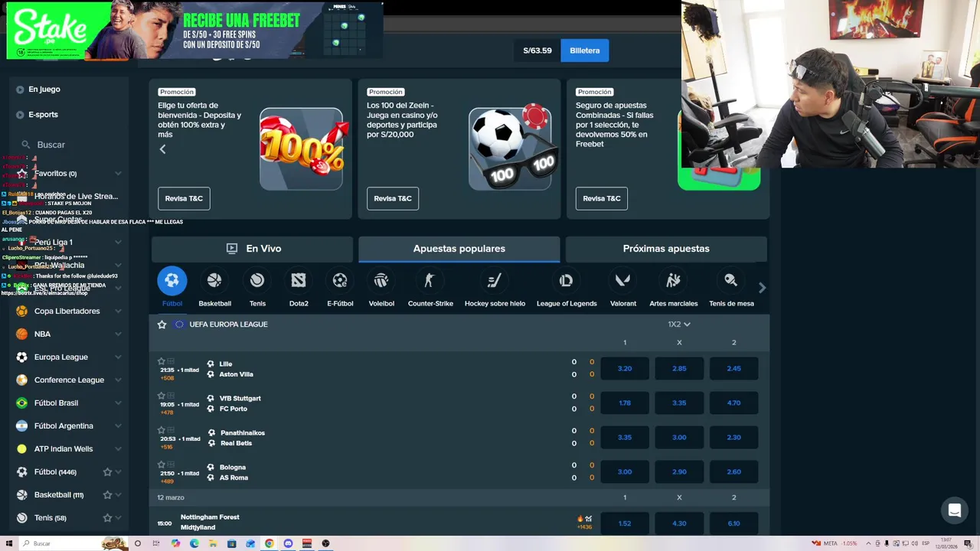Image resolution: width=980 pixels, height=551 pixels.
Task: Favorite the Lille vs Aston Villa match
Action: coord(161,361)
